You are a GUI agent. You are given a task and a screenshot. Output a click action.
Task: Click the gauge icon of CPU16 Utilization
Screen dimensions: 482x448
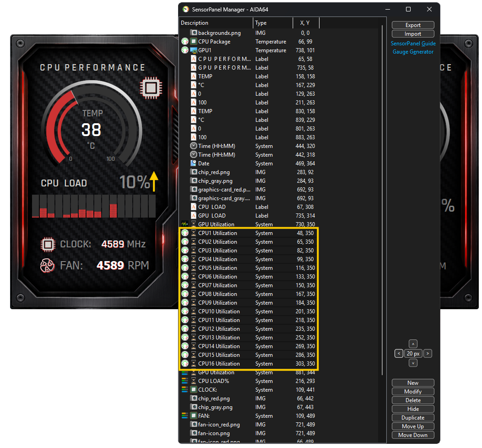pyautogui.click(x=185, y=363)
